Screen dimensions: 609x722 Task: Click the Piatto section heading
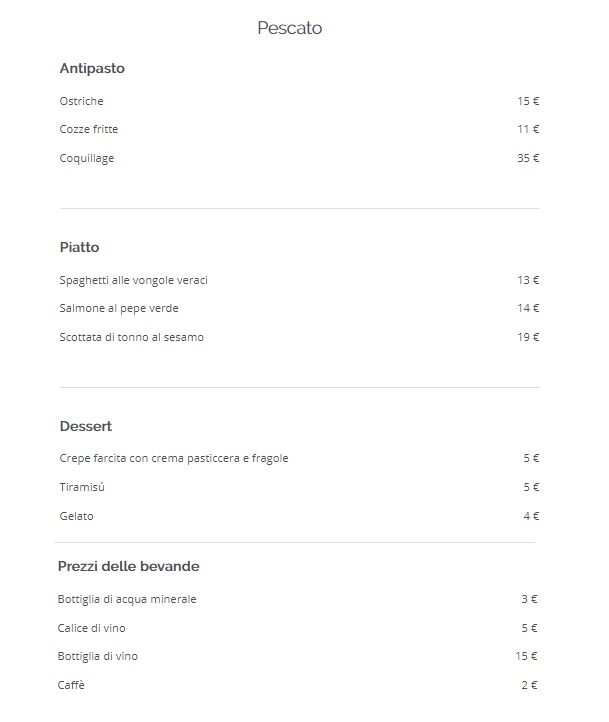tap(79, 247)
